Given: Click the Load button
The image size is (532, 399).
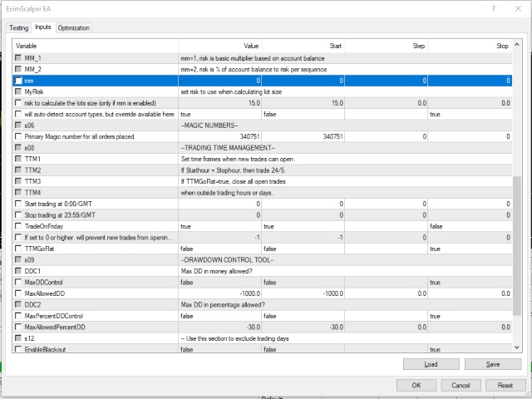Looking at the screenshot, I should tap(431, 364).
